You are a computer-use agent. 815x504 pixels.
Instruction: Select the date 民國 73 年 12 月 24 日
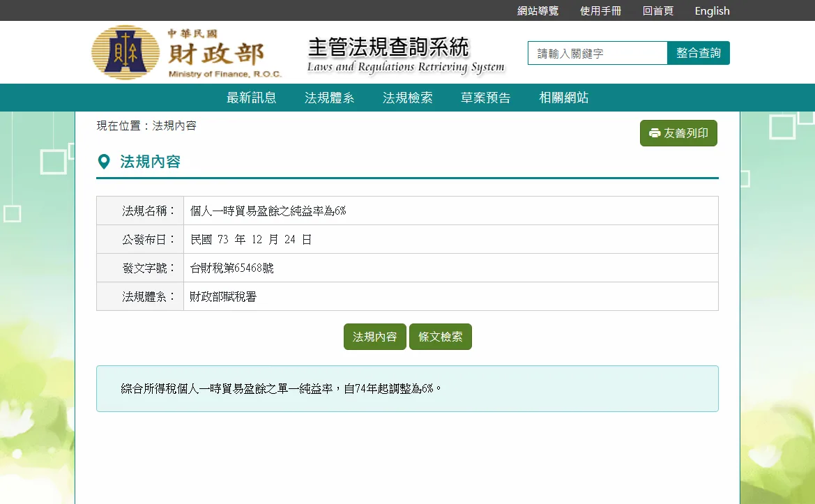(250, 240)
